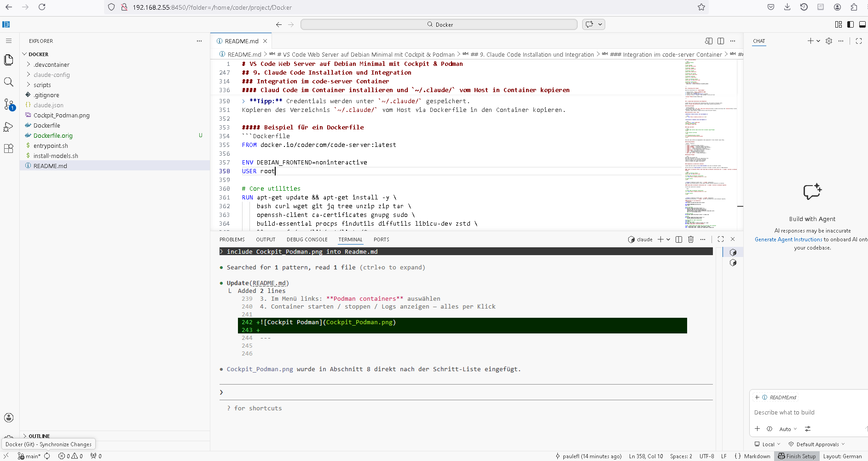Open the application hamburger menu
The height and width of the screenshot is (461, 868).
[x=9, y=41]
